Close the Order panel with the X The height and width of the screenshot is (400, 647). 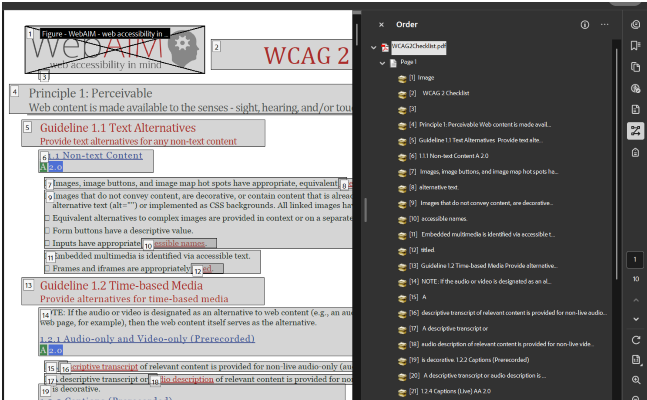tap(381, 25)
